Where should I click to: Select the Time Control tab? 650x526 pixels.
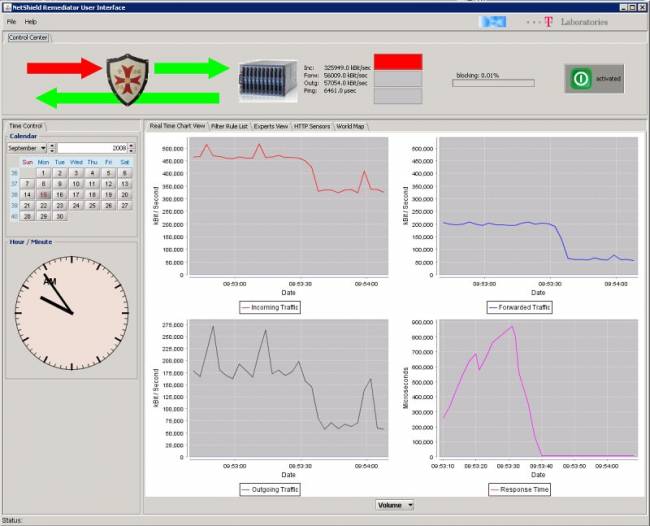coord(26,126)
